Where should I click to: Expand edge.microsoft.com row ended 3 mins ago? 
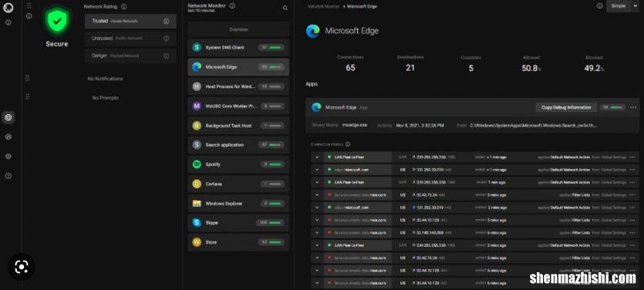(317, 207)
